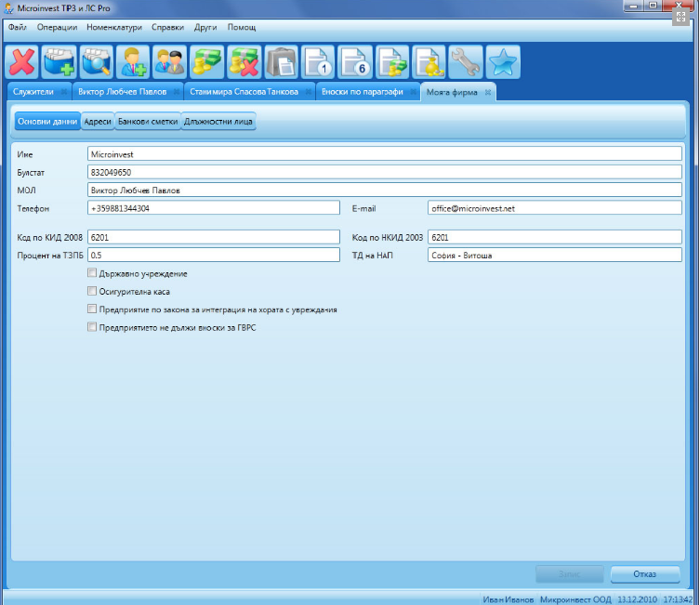Switch to the Вноски по параграфи tab
Image resolution: width=700 pixels, height=605 pixels.
pos(363,92)
